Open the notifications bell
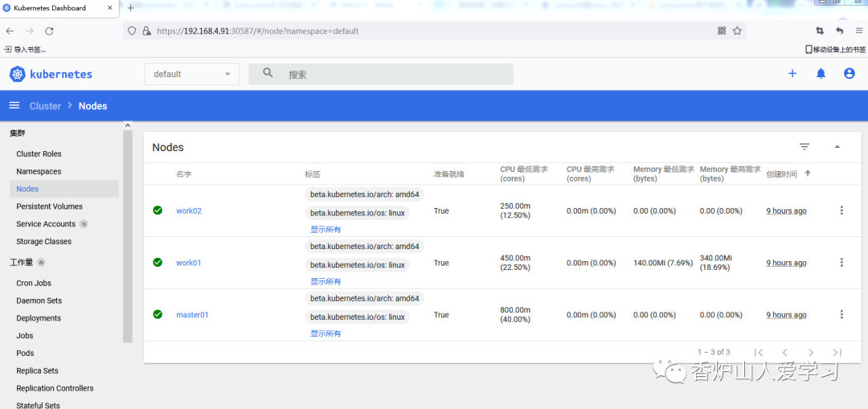The image size is (868, 409). (x=821, y=74)
